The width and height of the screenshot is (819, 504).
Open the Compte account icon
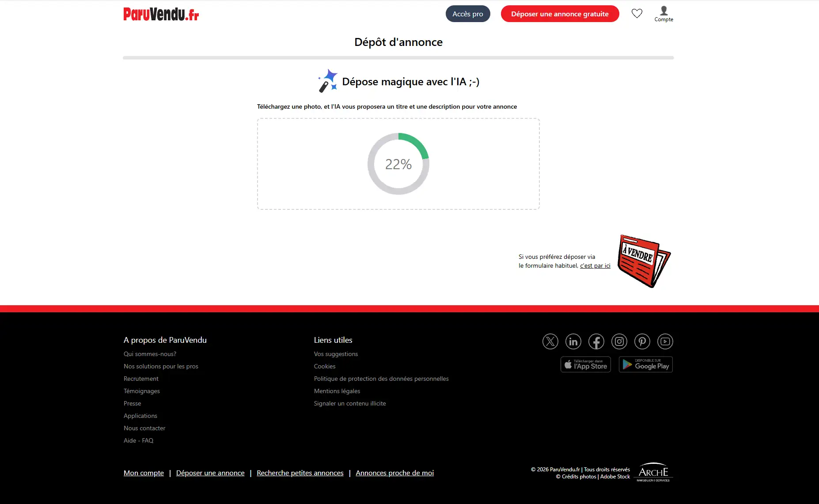[664, 14]
